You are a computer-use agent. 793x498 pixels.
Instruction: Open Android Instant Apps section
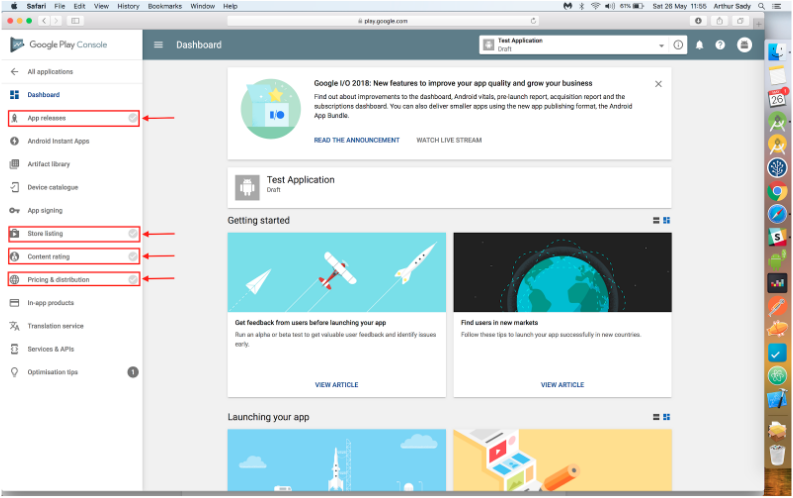[58, 141]
